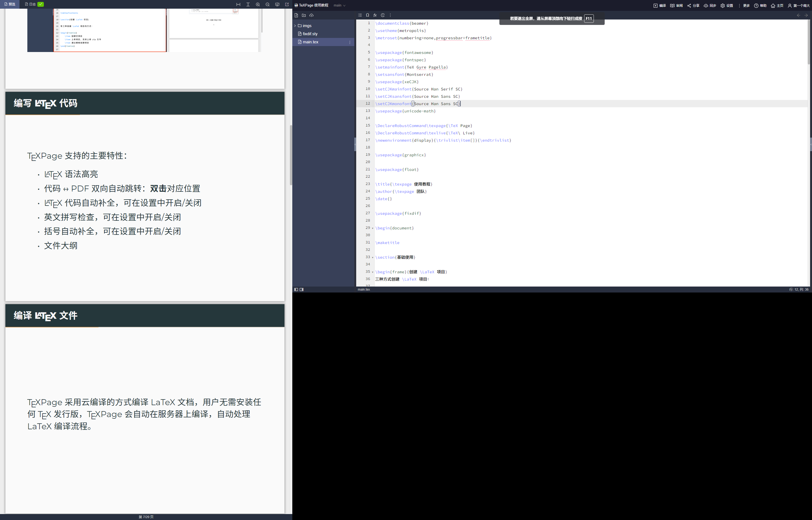
Task: Open the file history clock icon
Action: pos(382,15)
